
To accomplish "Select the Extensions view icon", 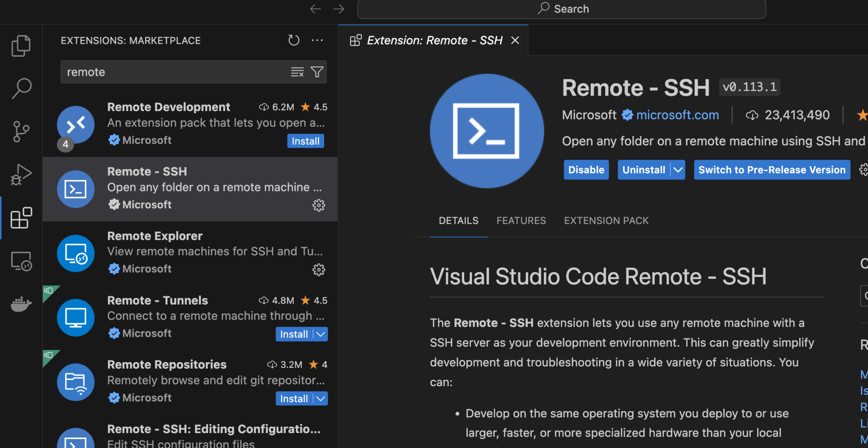I will [x=21, y=218].
